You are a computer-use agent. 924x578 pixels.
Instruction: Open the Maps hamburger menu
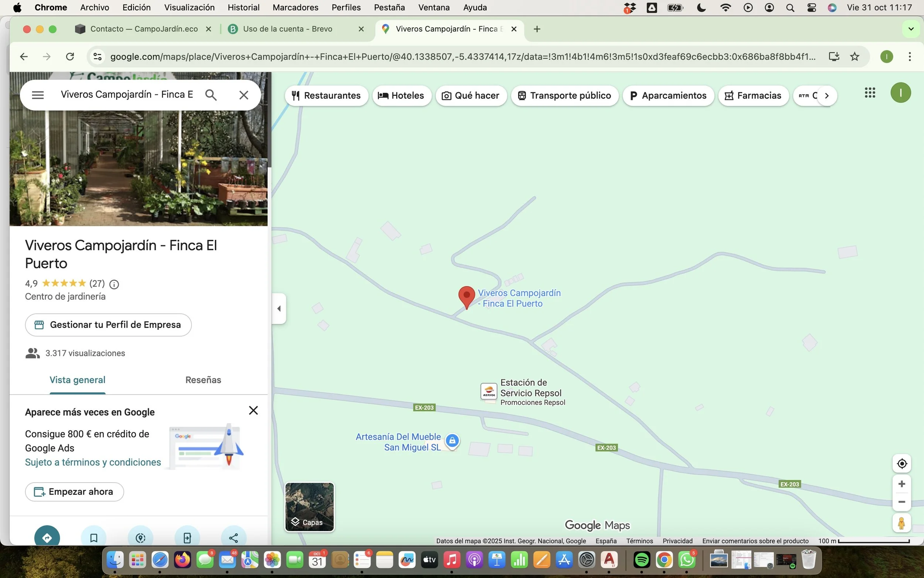coord(38,95)
